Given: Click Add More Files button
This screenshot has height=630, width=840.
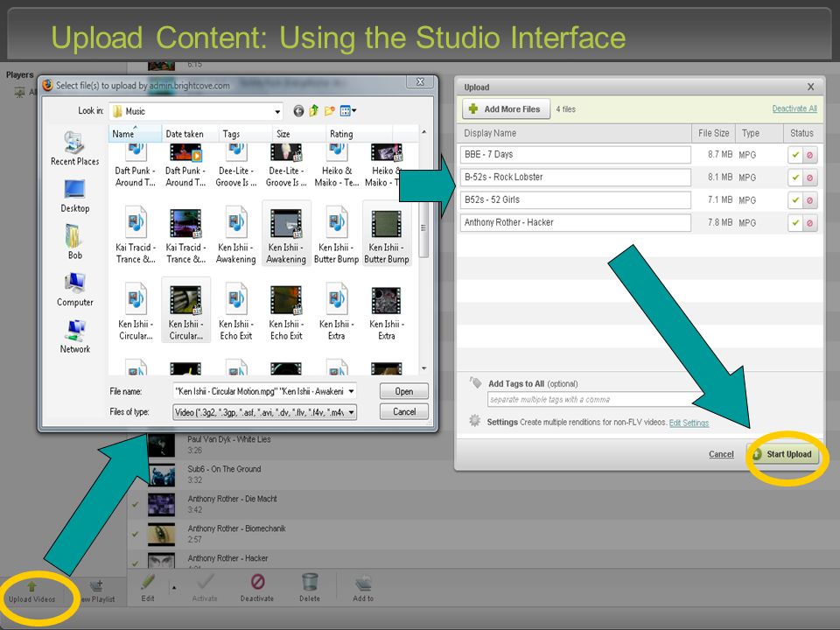Looking at the screenshot, I should pos(507,108).
